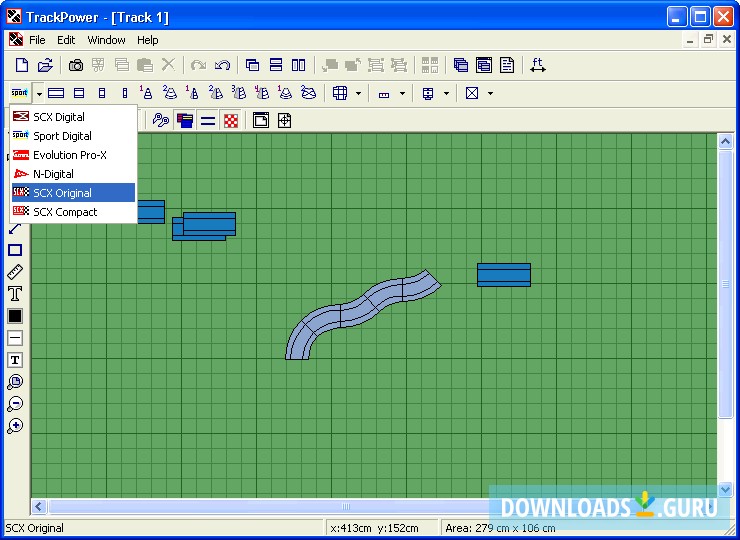Image resolution: width=740 pixels, height=540 pixels.
Task: Tile windows vertically icon
Action: (x=298, y=65)
